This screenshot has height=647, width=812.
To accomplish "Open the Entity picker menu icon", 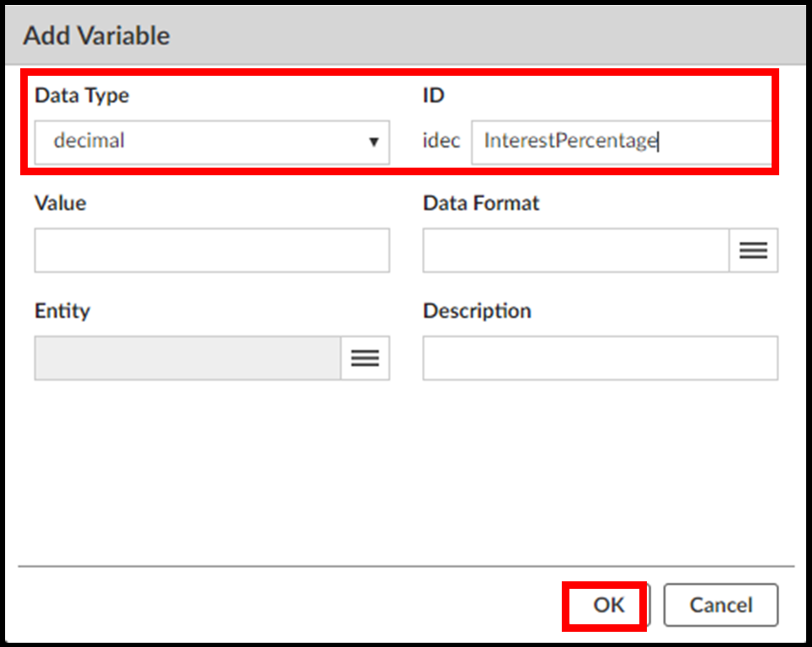I will pyautogui.click(x=365, y=358).
